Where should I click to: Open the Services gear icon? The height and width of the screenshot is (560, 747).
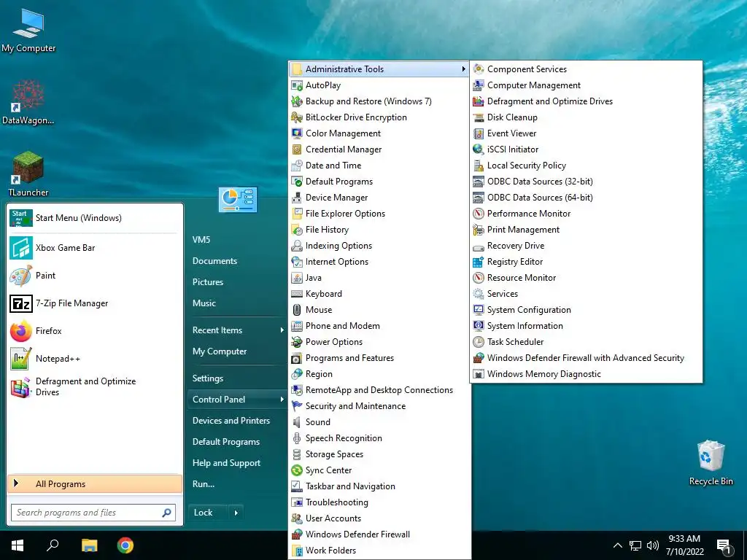479,294
